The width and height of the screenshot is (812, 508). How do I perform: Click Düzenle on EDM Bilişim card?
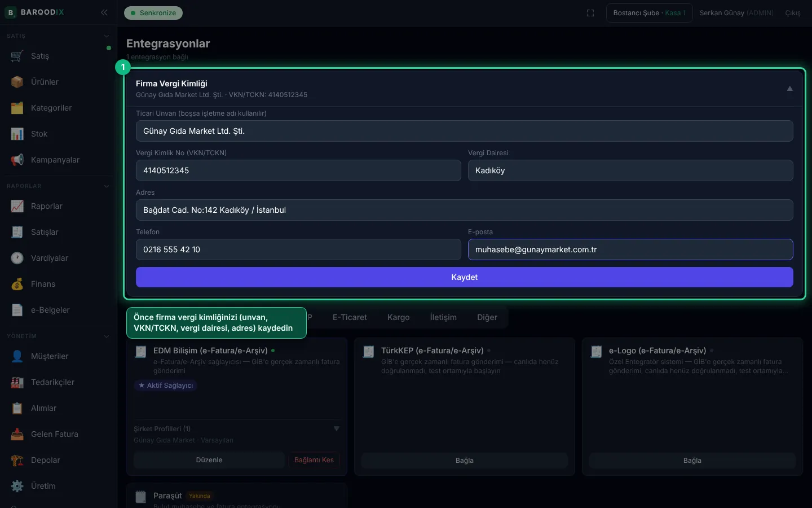209,460
